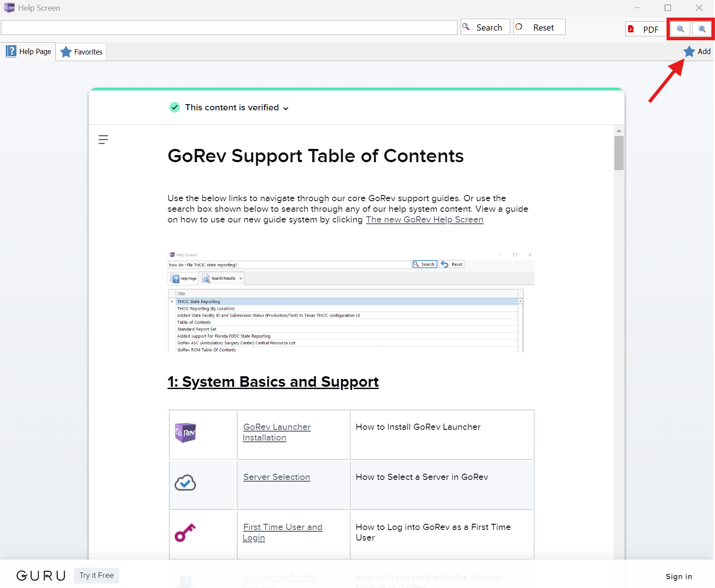Click the zoom out magnifier icon
The image size is (715, 588).
680,29
